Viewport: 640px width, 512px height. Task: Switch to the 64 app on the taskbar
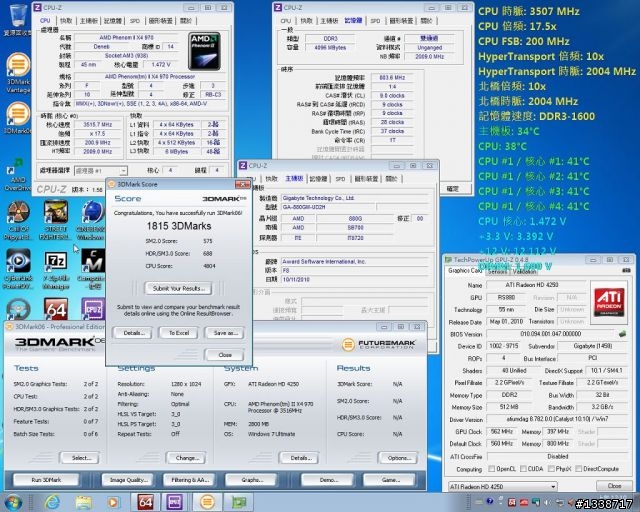pyautogui.click(x=145, y=502)
